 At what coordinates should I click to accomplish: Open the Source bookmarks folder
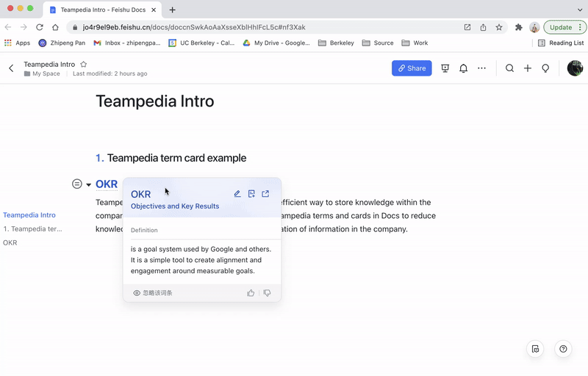pyautogui.click(x=378, y=43)
